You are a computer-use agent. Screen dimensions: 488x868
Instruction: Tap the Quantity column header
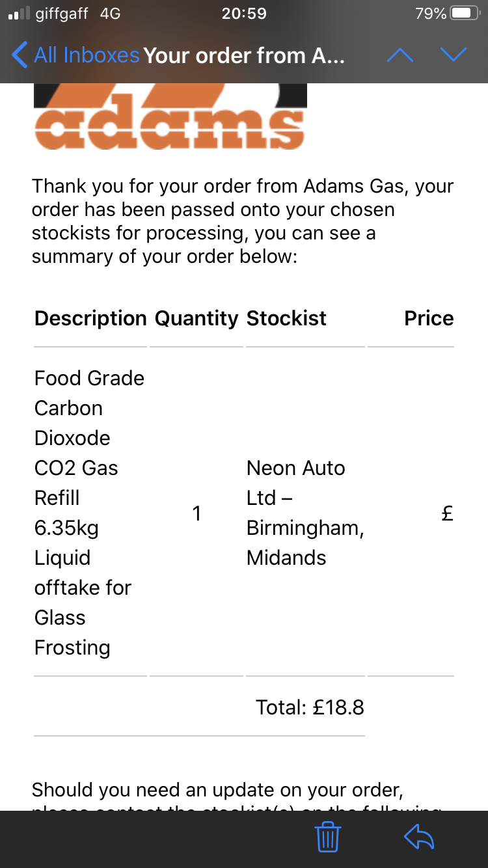[197, 318]
